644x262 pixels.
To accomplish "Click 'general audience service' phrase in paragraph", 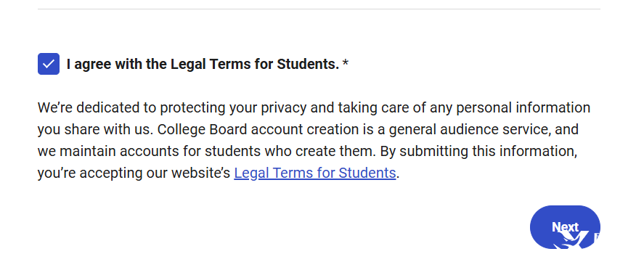I will 469,130.
